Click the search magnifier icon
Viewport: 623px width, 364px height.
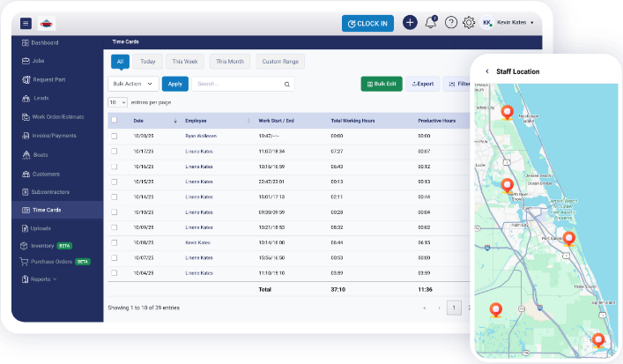tap(286, 85)
